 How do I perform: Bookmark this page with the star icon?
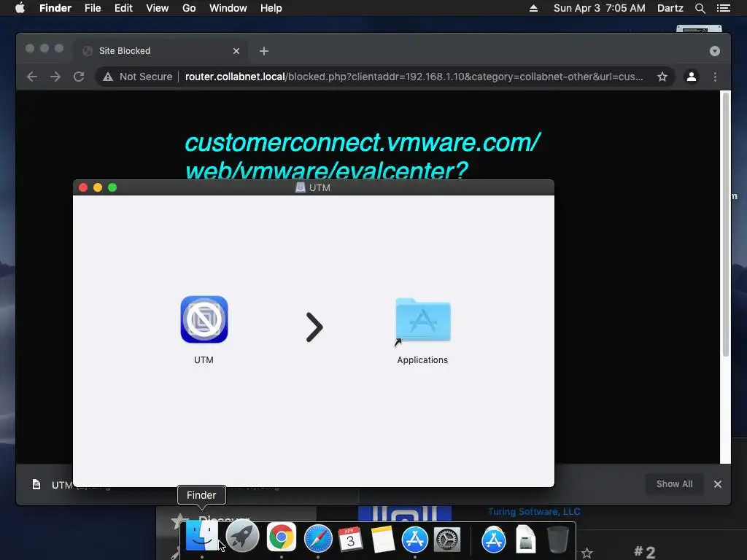(x=662, y=77)
